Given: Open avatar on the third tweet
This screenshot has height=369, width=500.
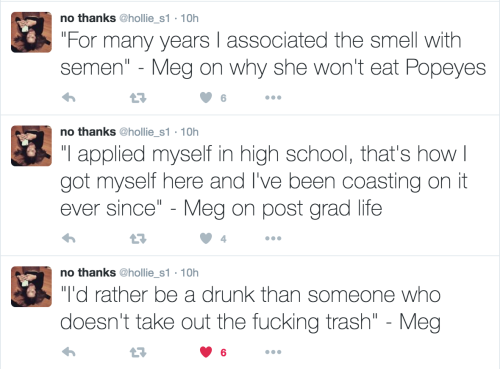Looking at the screenshot, I should pos(31,286).
